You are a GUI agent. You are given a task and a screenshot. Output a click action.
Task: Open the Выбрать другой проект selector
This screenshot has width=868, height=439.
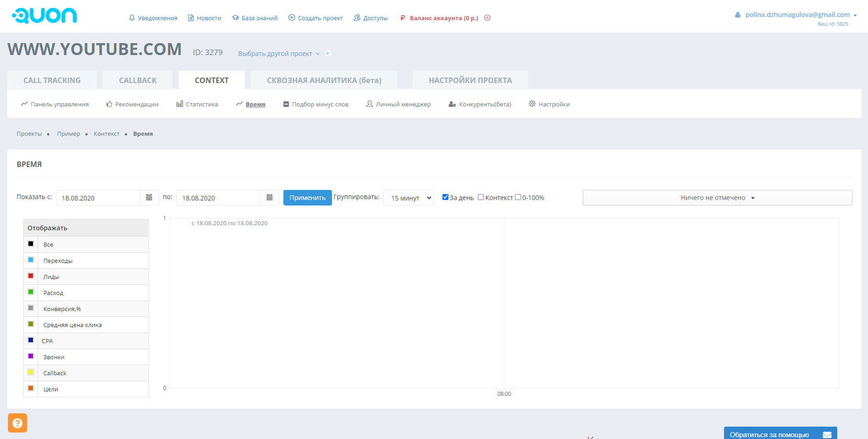[279, 54]
